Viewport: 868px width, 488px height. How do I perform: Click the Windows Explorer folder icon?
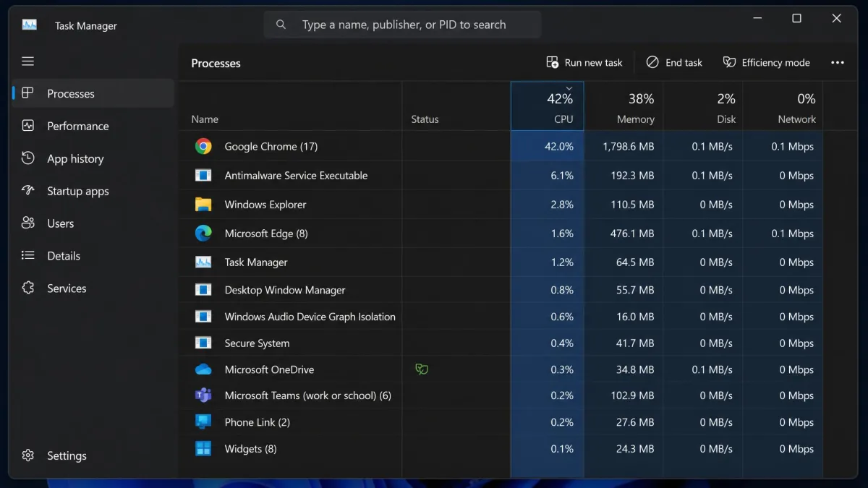click(x=203, y=205)
